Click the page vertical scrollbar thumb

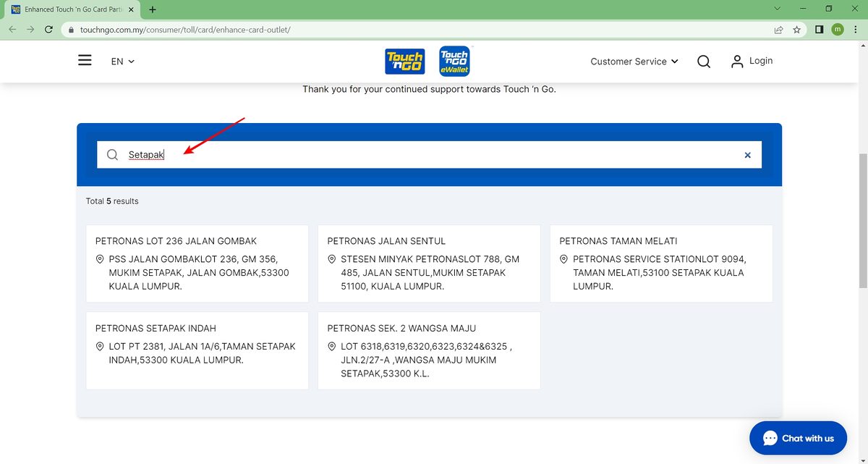tap(863, 221)
